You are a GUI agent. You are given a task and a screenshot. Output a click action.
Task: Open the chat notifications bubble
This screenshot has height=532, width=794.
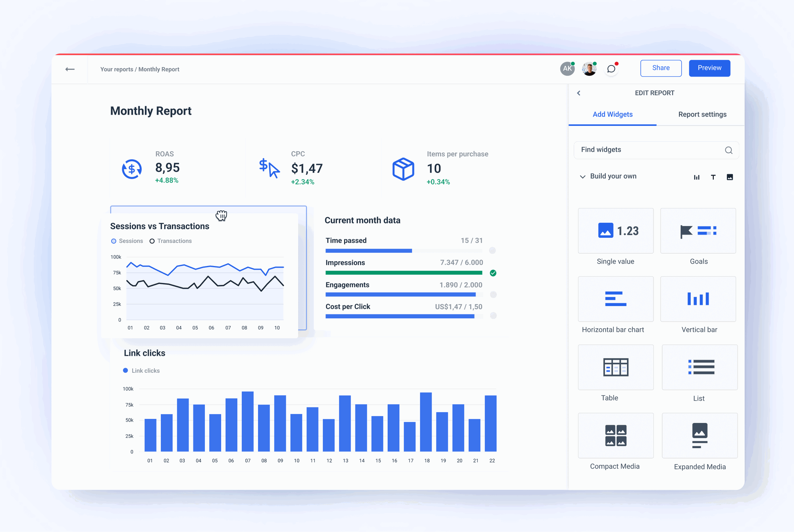click(x=611, y=68)
